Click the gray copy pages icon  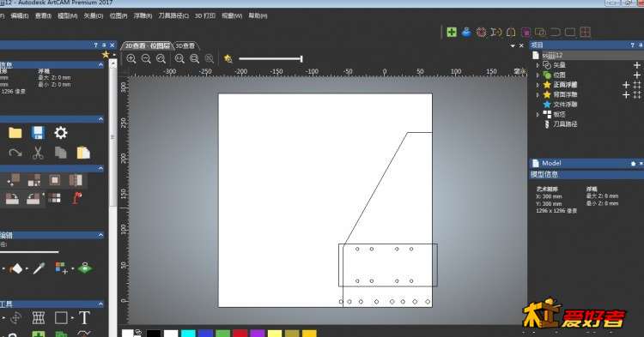pyautogui.click(x=61, y=153)
